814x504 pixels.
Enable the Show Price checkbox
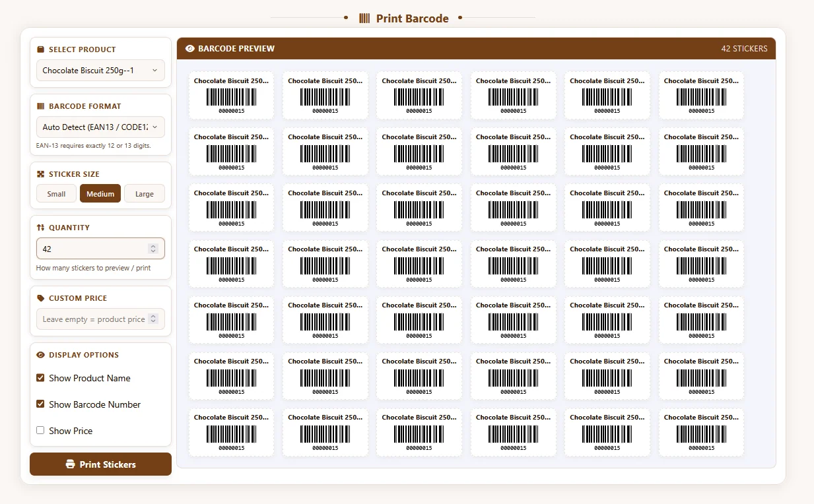40,430
